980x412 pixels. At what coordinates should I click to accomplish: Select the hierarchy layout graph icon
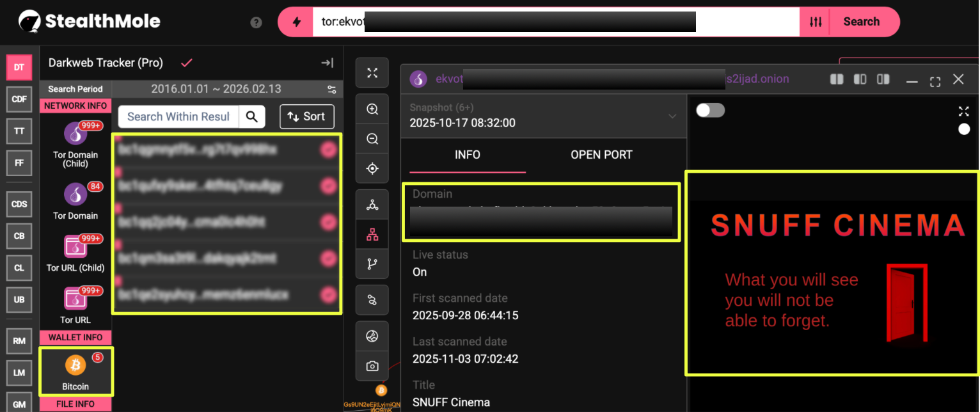[x=372, y=235]
